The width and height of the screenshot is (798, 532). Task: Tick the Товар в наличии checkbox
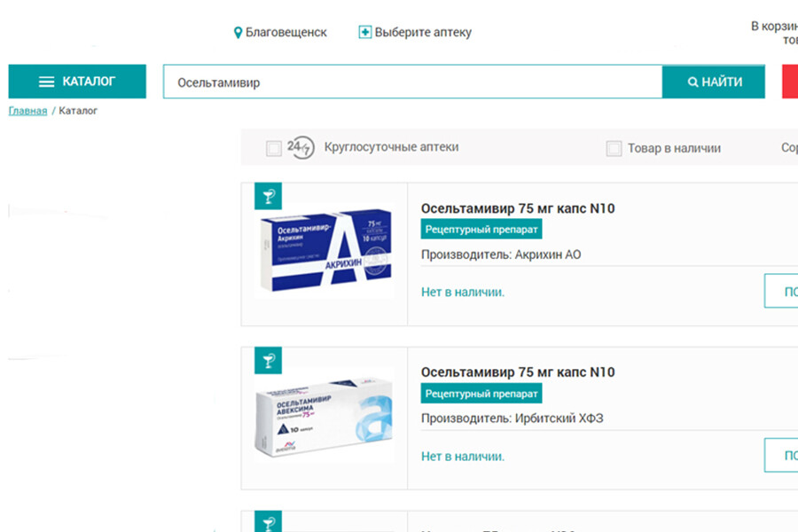[614, 148]
